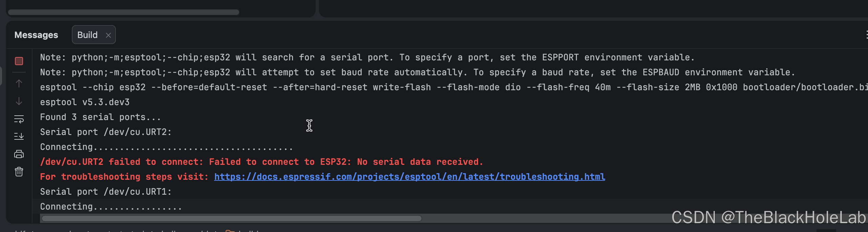Click the upper pane horizontal scrollbar
868x232 pixels.
click(x=124, y=12)
